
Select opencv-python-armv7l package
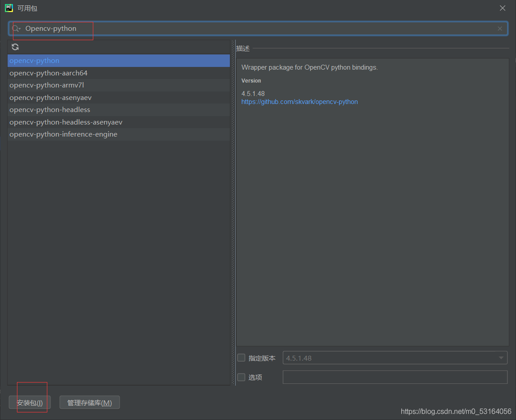coord(118,85)
